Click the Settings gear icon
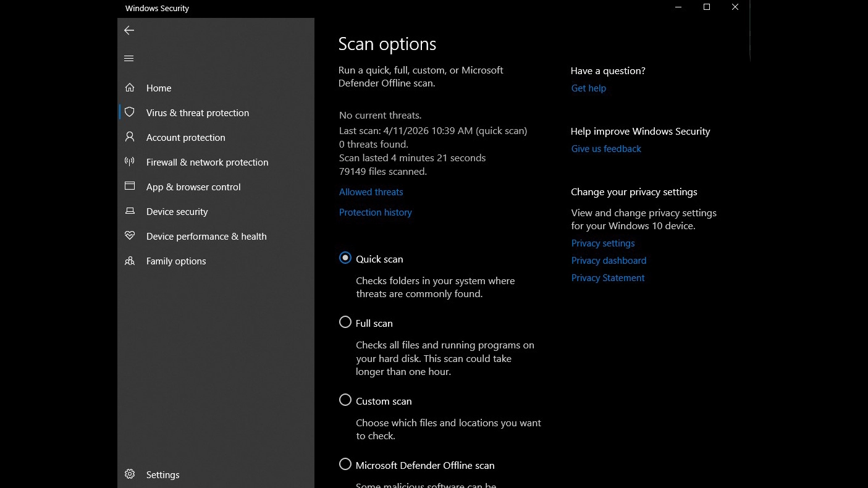868x488 pixels. pyautogui.click(x=130, y=474)
